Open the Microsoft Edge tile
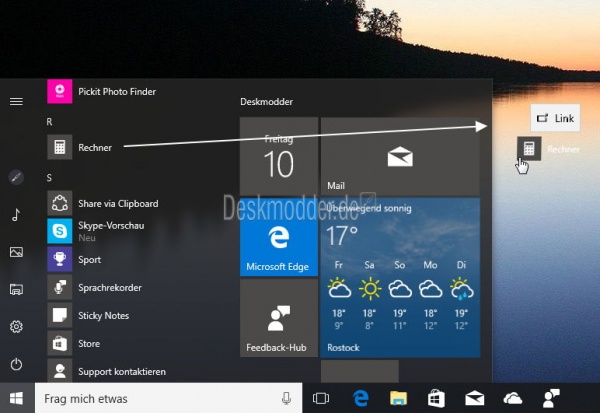Viewport: 600px width, 413px height. click(279, 237)
